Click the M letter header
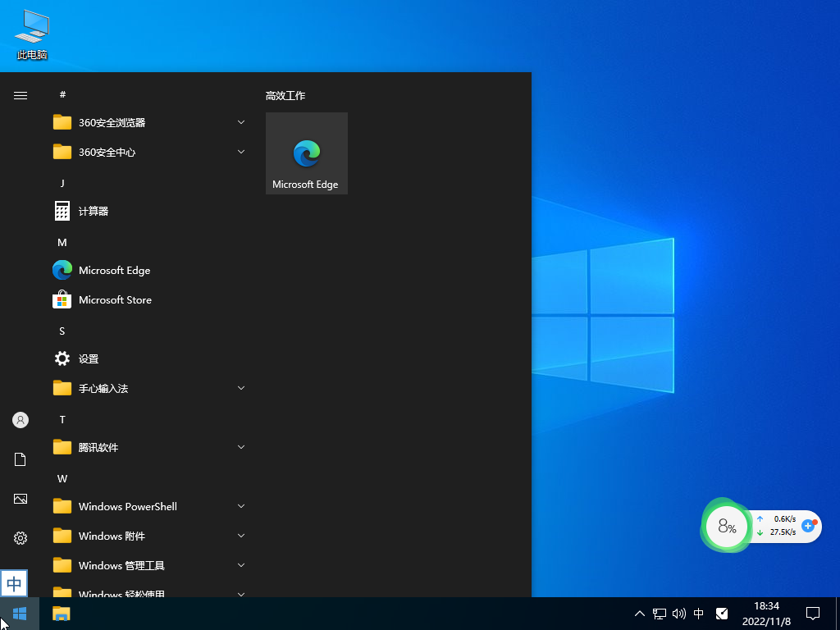This screenshot has width=840, height=630. [x=62, y=243]
